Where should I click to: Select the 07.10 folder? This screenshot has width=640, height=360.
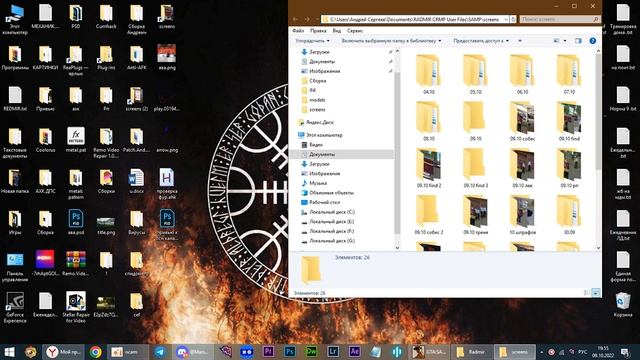tap(569, 74)
